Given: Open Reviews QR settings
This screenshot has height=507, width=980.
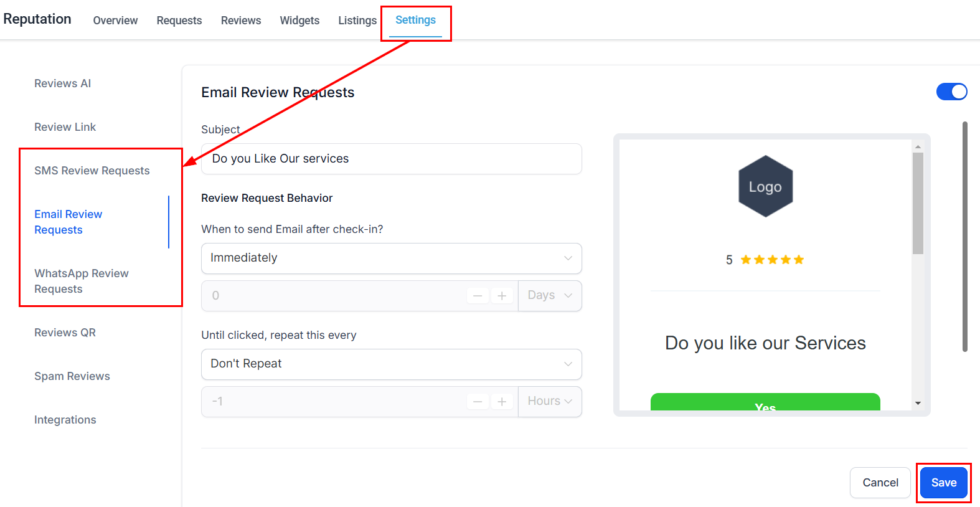Looking at the screenshot, I should [65, 333].
